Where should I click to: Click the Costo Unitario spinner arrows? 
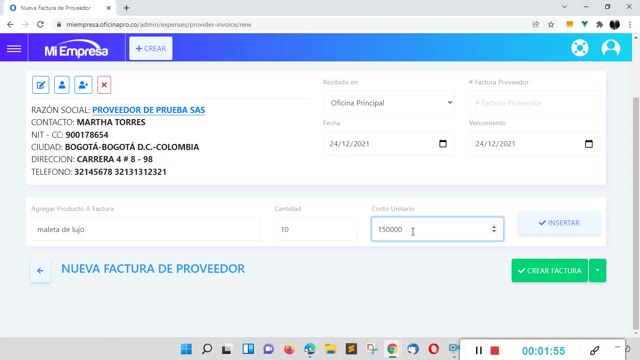[x=494, y=229]
